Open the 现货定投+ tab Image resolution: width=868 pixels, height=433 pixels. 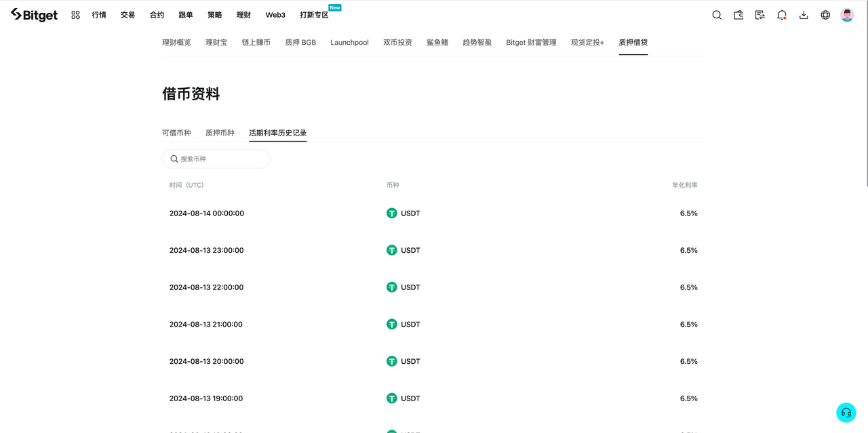click(x=587, y=42)
